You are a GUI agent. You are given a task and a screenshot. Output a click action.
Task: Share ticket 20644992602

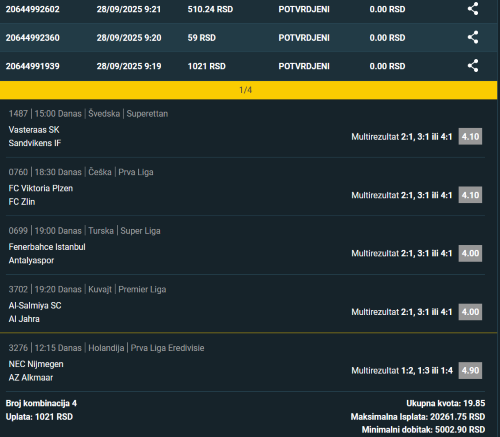[473, 9]
